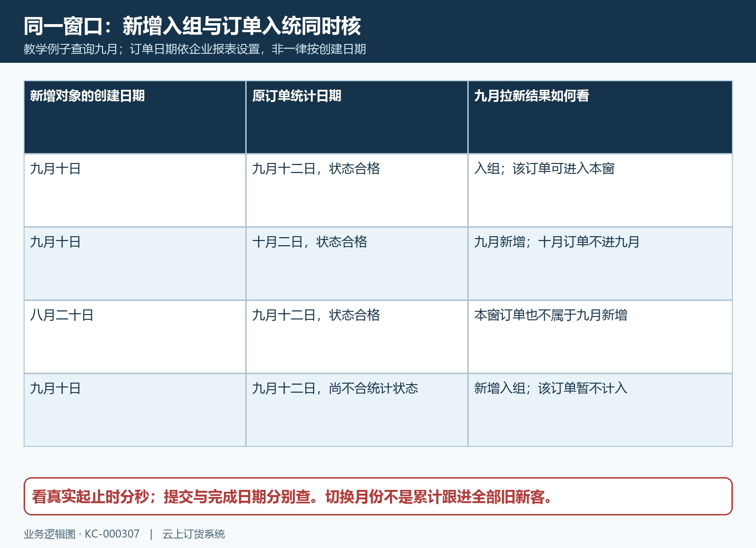Click the footer text "云上订货系统"

(x=194, y=534)
